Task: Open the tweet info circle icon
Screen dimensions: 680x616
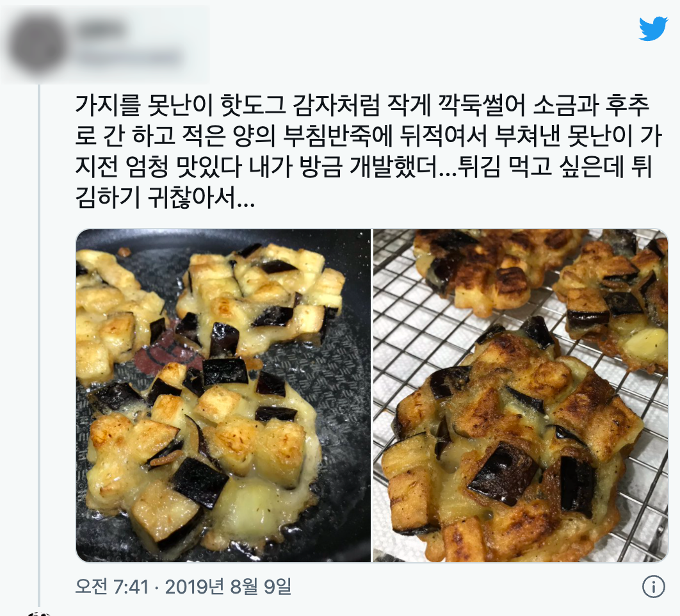Action: (x=653, y=587)
